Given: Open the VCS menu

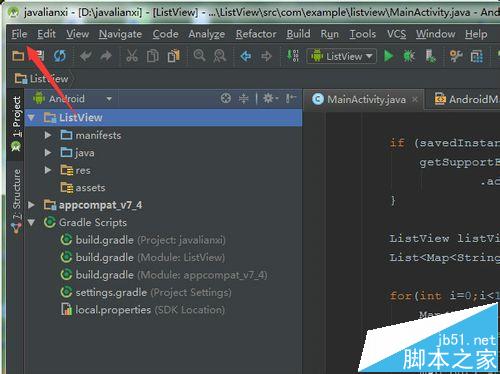Looking at the screenshot, I should 396,34.
